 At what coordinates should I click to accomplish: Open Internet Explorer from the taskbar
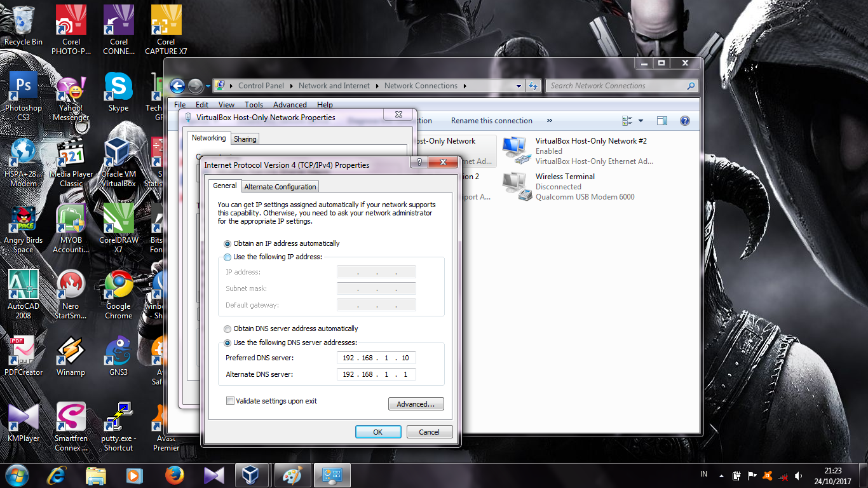[x=57, y=475]
